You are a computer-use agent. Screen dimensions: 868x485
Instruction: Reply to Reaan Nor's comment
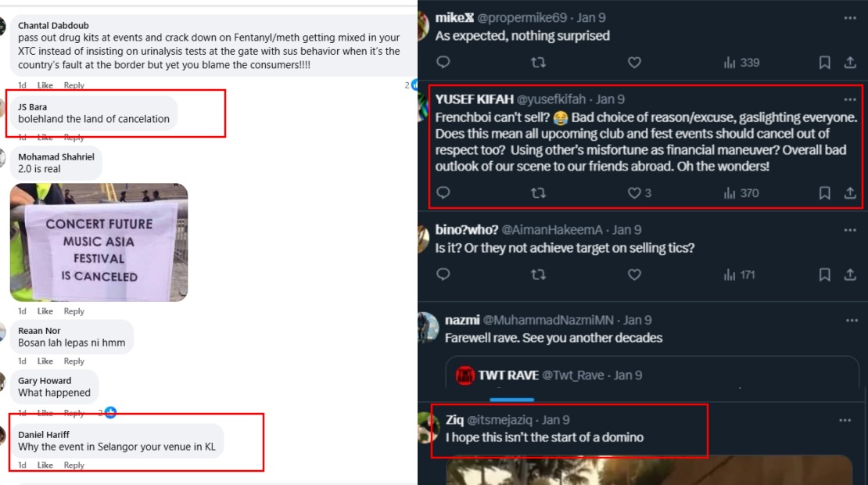point(74,361)
